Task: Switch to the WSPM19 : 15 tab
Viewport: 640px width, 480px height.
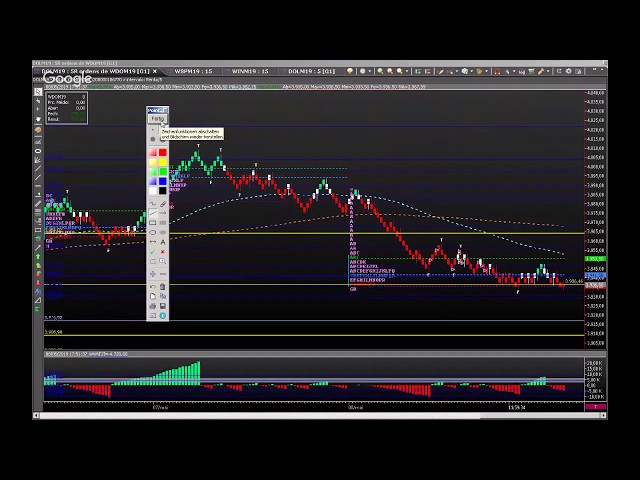Action: [190, 71]
